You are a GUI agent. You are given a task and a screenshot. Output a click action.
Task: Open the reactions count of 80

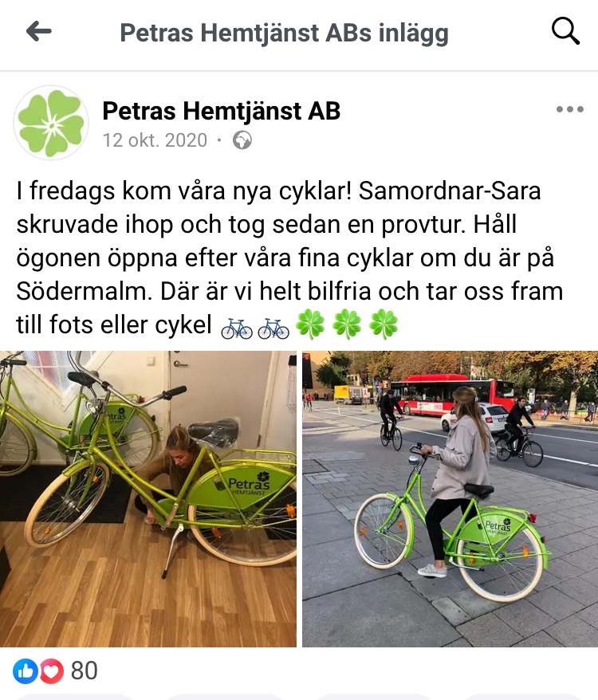point(84,671)
